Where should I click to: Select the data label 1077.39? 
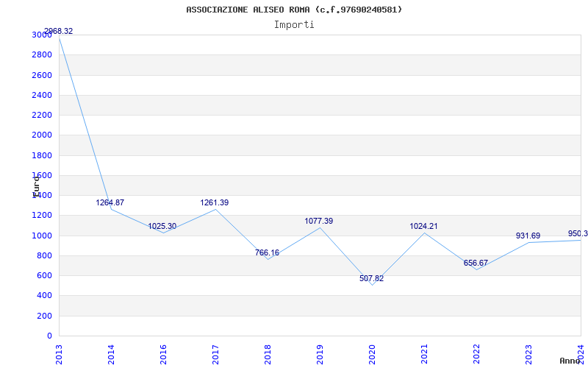(x=318, y=222)
